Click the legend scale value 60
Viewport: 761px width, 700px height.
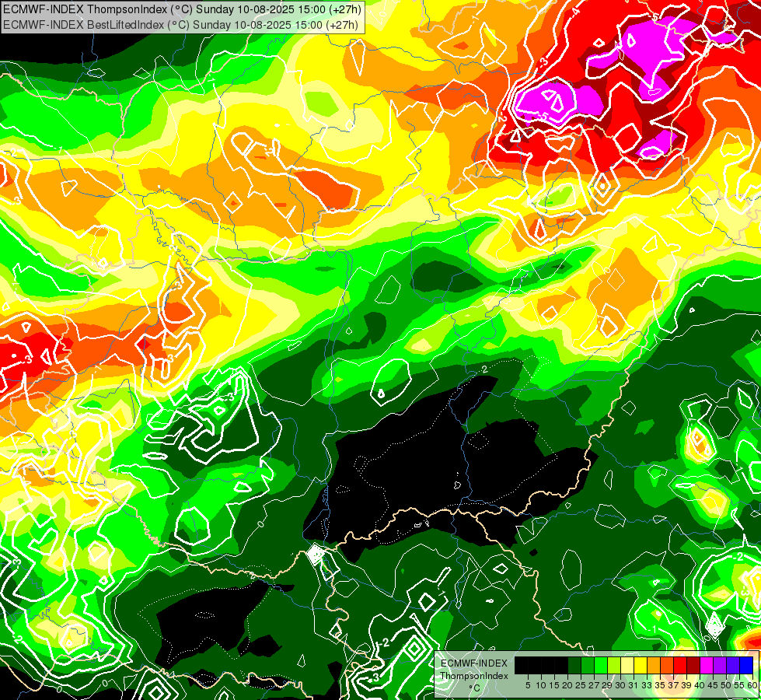point(752,685)
